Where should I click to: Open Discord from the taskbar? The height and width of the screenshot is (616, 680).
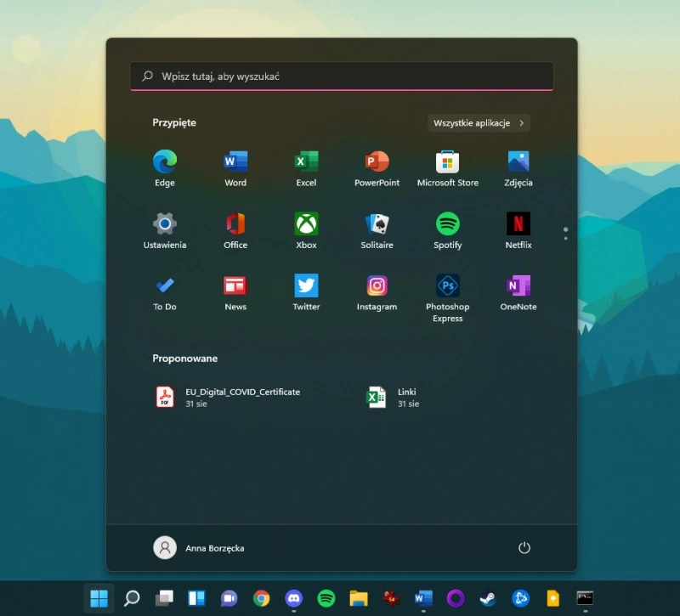click(295, 600)
